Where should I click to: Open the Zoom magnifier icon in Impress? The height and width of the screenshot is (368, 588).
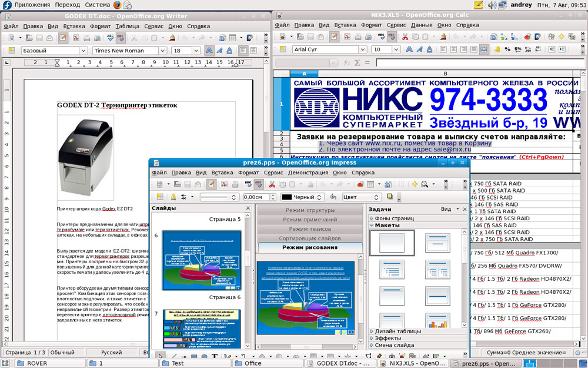tap(425, 184)
